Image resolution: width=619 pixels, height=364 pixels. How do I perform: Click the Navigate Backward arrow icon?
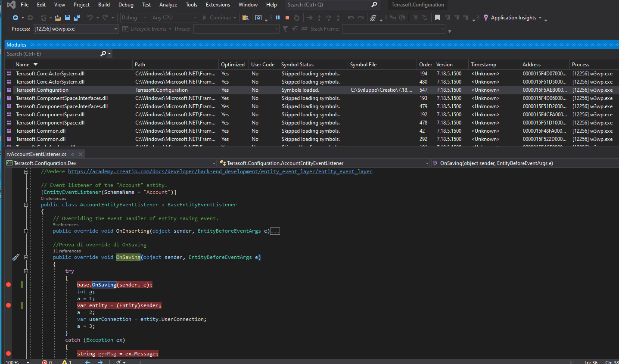point(16,18)
